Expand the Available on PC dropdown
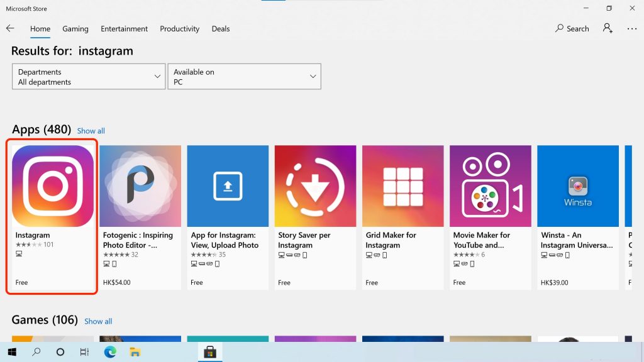Image resolution: width=644 pixels, height=362 pixels. coord(245,76)
